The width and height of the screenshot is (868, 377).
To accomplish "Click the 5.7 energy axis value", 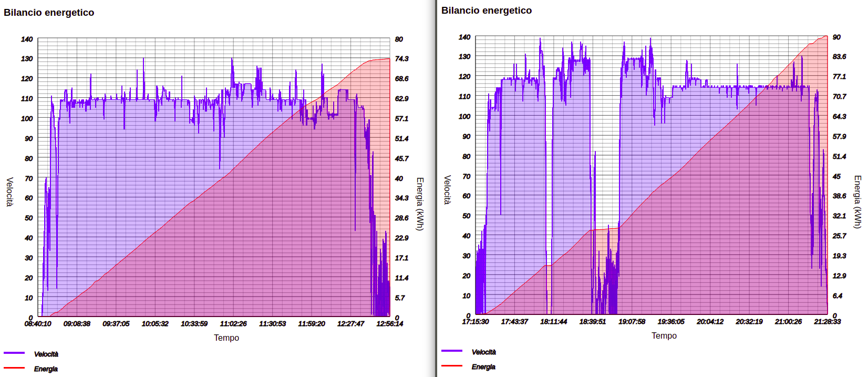I will 400,298.
